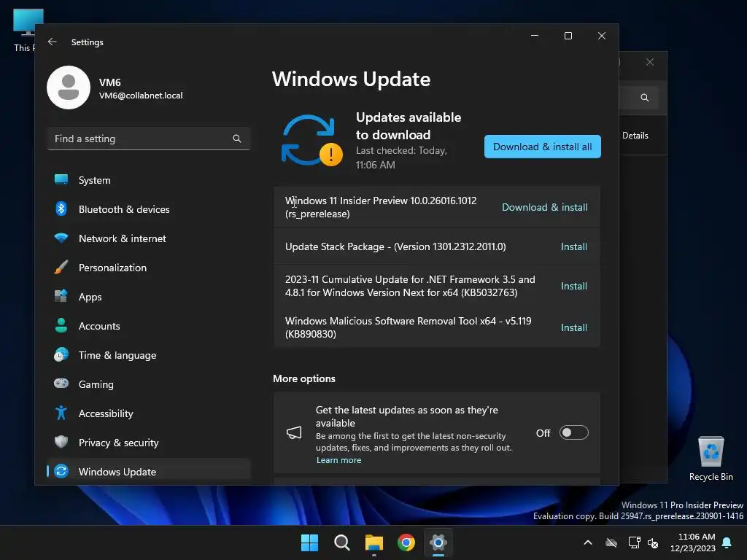Click Download & install for Insider Preview
This screenshot has width=747, height=560.
(x=544, y=207)
